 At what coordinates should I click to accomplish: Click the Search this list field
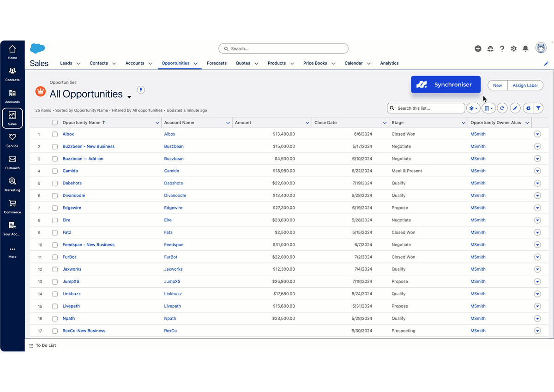pyautogui.click(x=426, y=108)
